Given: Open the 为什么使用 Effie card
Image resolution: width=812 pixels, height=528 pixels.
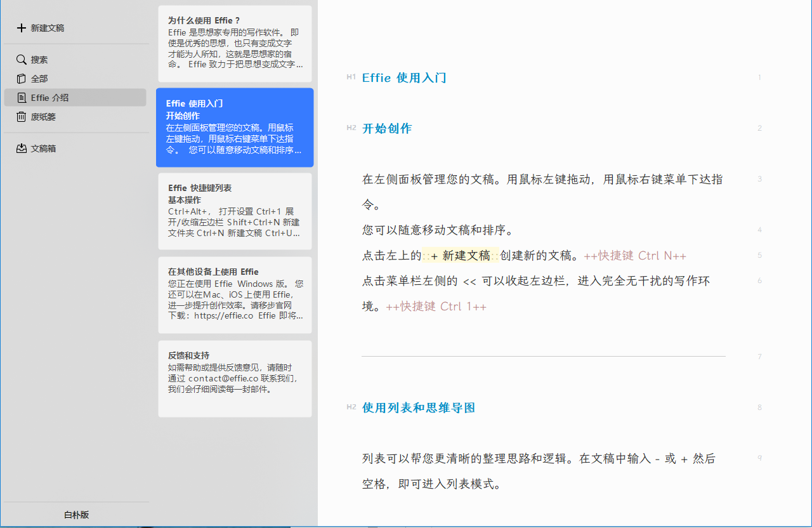Looking at the screenshot, I should (x=235, y=43).
